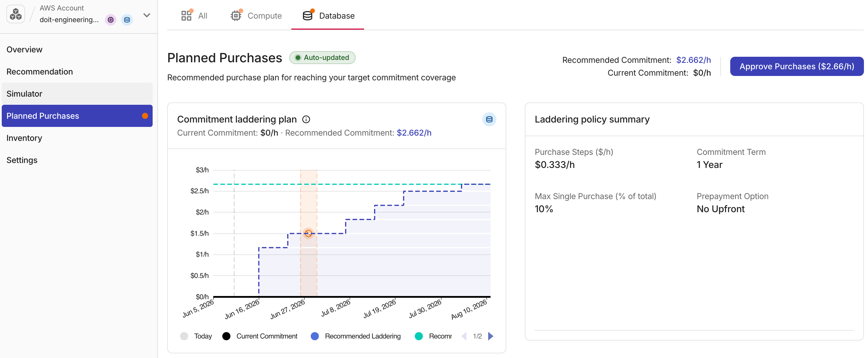Click the blue database badge beside account

[x=127, y=20]
